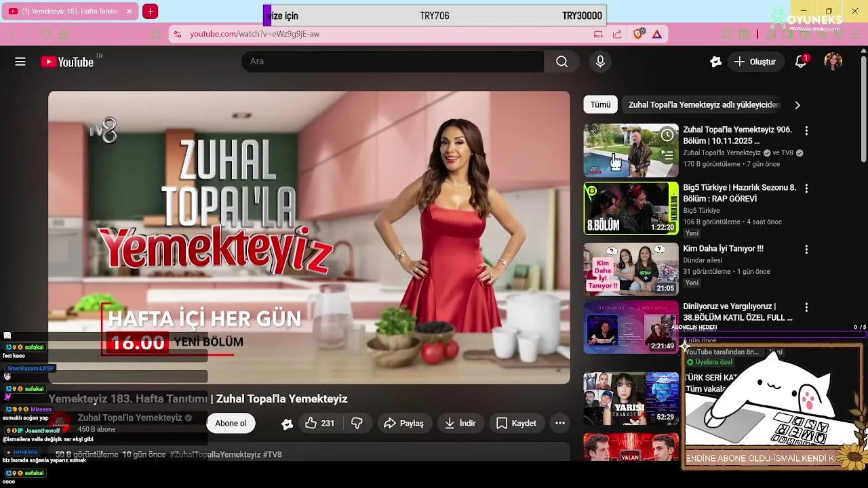Click the #ZuhalTopallaYemekteyiz hashtag
Viewport: 868px width, 488px height.
216,454
